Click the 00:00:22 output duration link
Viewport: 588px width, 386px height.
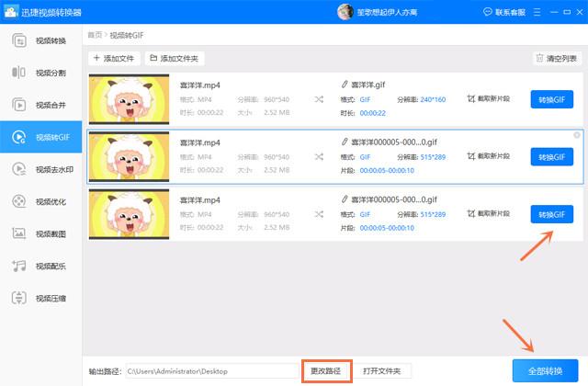372,113
